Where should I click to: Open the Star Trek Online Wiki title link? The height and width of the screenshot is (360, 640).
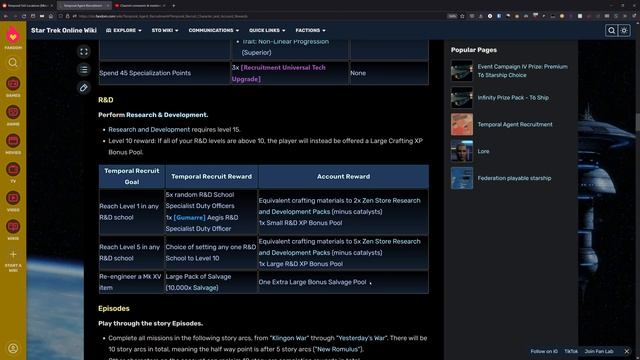[64, 31]
